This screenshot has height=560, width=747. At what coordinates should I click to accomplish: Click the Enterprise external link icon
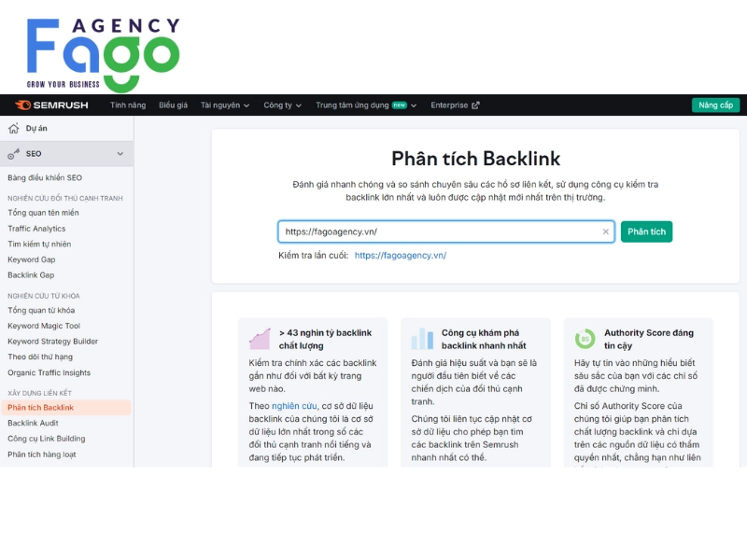475,105
